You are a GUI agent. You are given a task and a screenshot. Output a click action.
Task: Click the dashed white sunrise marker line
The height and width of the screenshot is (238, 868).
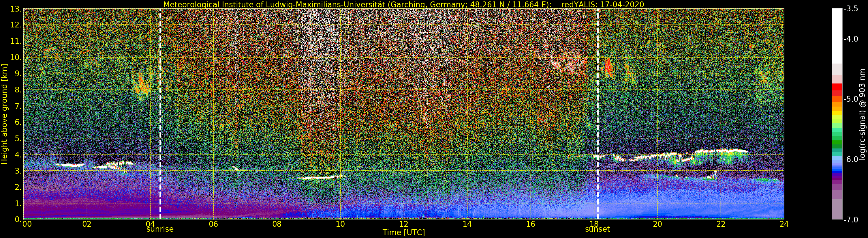(160, 114)
